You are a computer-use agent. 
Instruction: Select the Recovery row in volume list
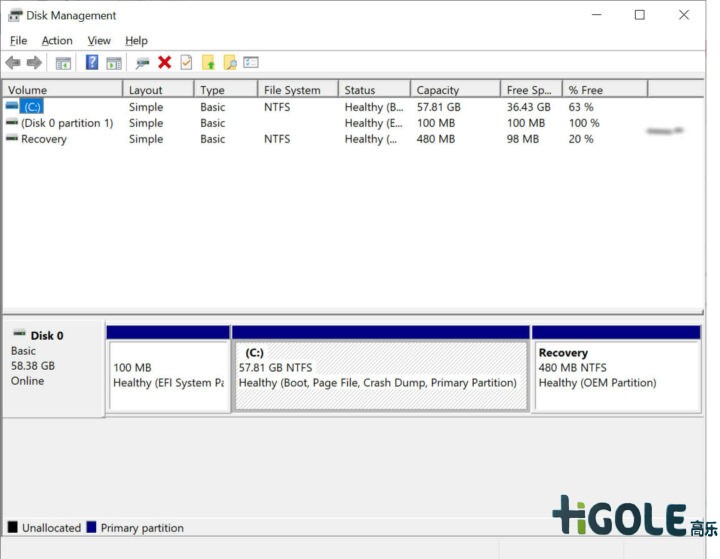coord(43,139)
